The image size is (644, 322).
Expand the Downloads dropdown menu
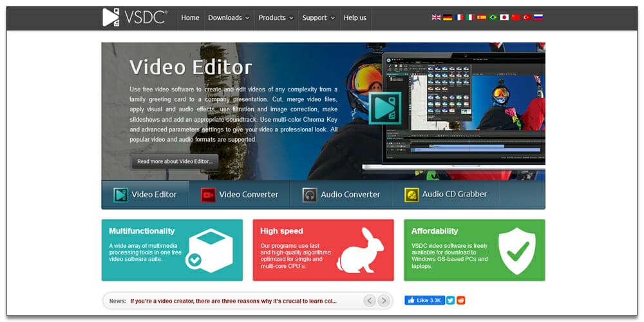click(x=229, y=17)
